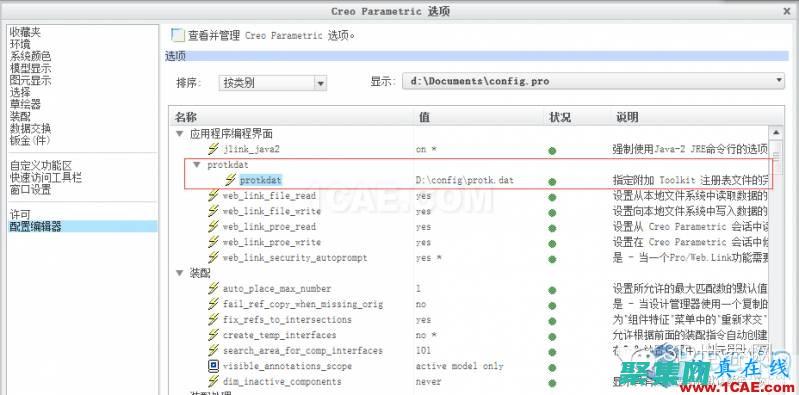Select the jlink_java2 option row
This screenshot has height=395, width=799.
[x=251, y=149]
